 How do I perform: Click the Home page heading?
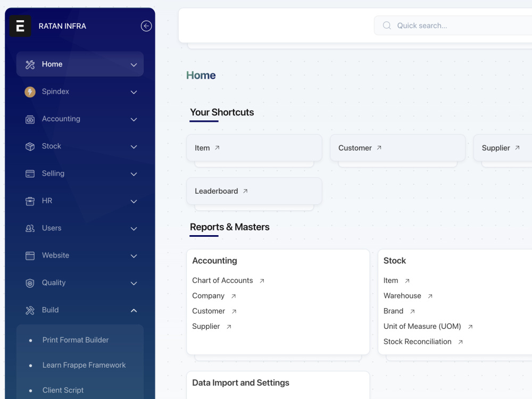coord(201,76)
